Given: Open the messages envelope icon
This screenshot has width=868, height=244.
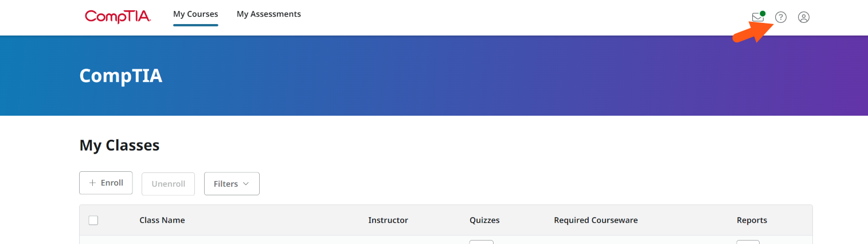Looking at the screenshot, I should pos(758,17).
